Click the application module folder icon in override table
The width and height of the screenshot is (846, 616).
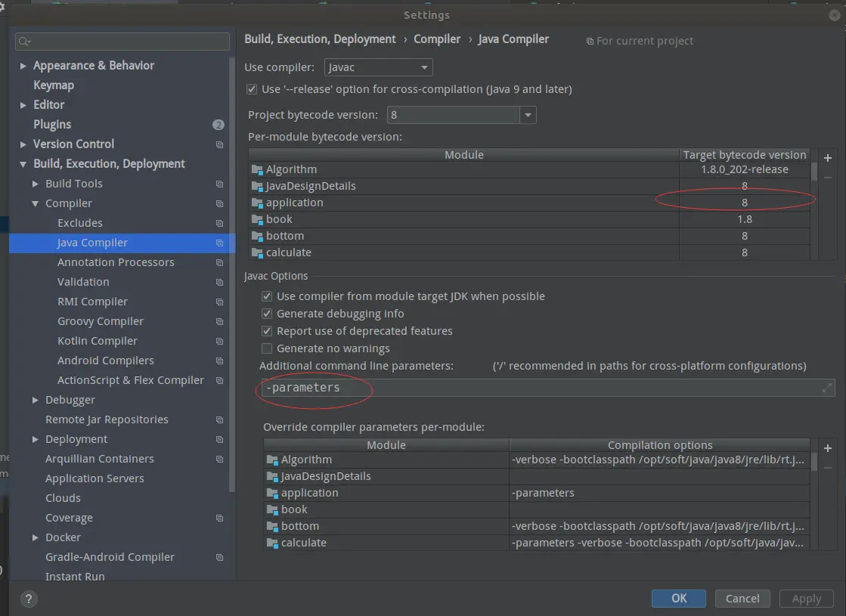[272, 493]
